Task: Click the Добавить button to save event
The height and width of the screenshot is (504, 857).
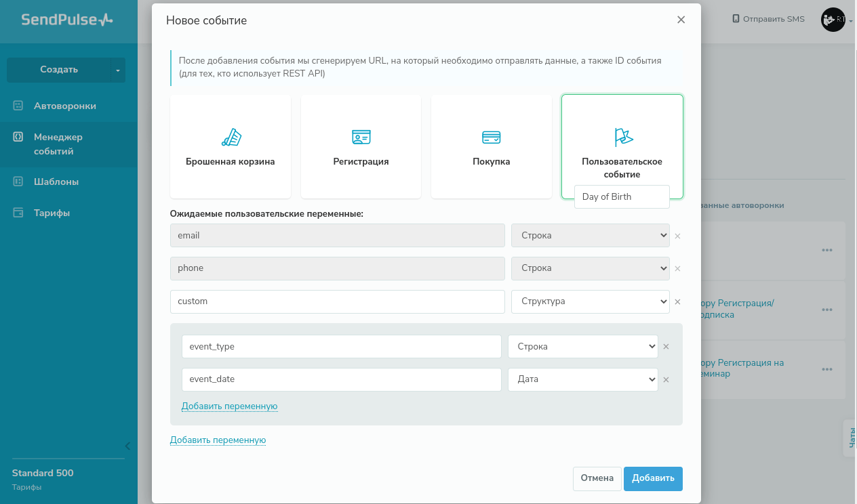Action: pyautogui.click(x=653, y=478)
